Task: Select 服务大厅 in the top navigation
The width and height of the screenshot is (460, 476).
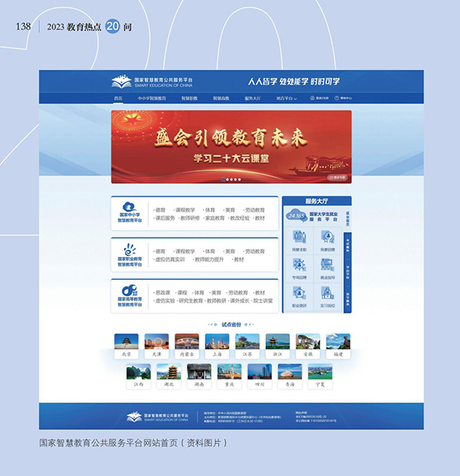Action: (253, 98)
